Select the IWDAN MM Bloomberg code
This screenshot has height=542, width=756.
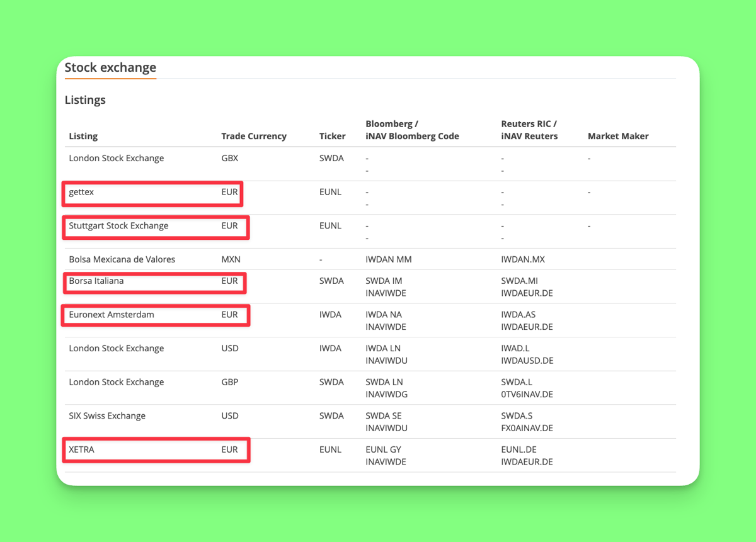tap(388, 259)
